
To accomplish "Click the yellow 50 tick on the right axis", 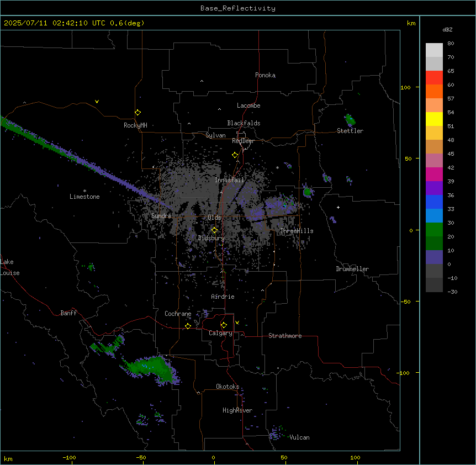I will click(408, 158).
